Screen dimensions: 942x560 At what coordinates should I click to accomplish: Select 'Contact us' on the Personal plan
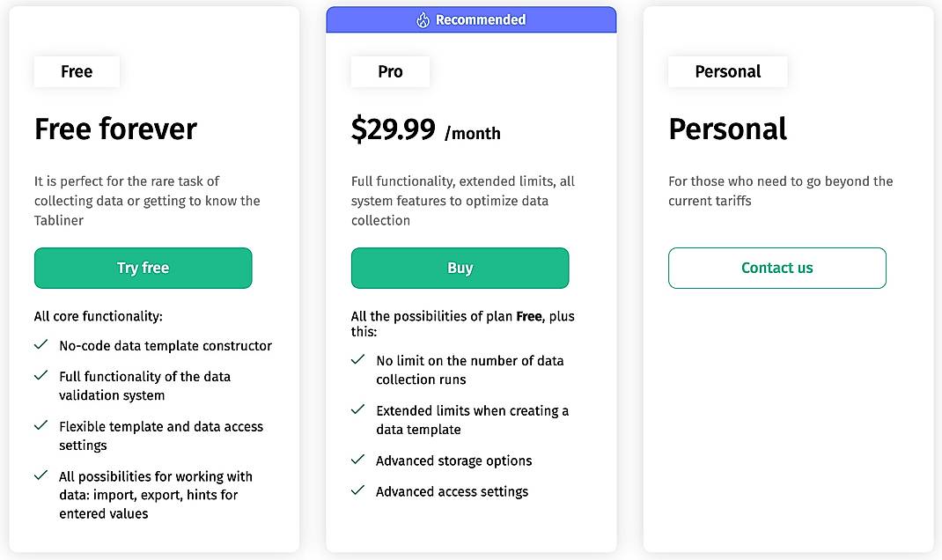[776, 268]
